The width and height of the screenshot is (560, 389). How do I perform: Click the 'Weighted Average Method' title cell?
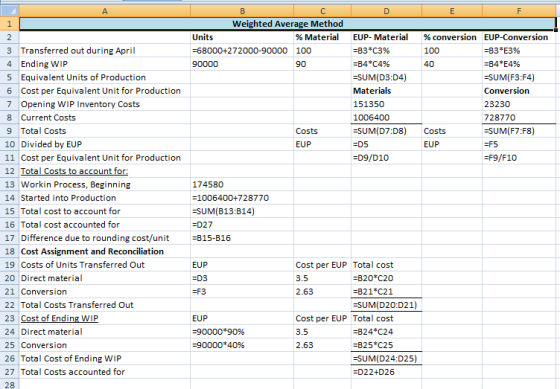pos(288,24)
